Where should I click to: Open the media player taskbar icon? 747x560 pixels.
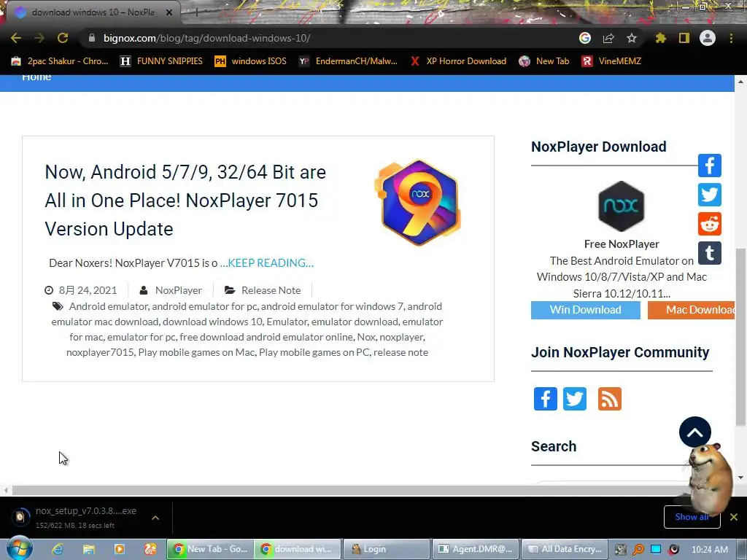120,549
